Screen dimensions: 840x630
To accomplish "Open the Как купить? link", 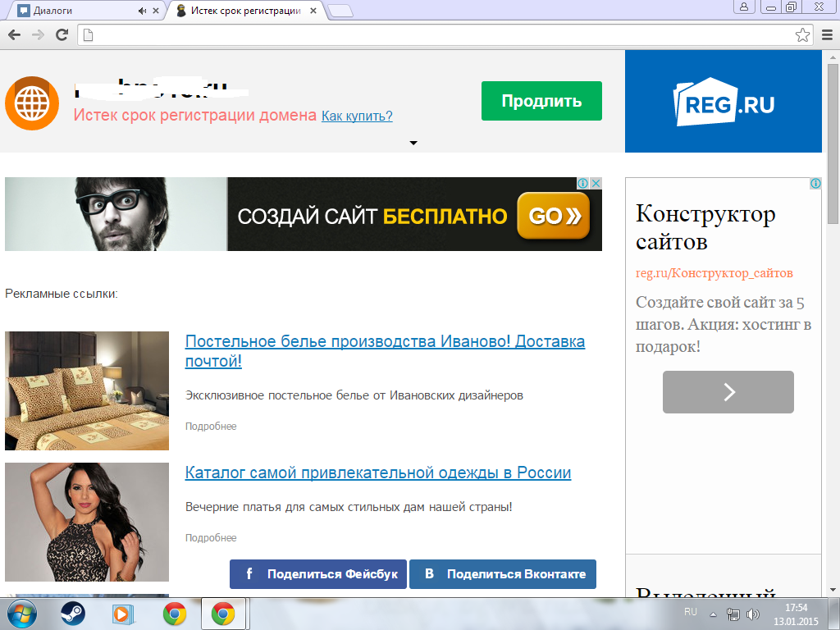I will coord(357,116).
